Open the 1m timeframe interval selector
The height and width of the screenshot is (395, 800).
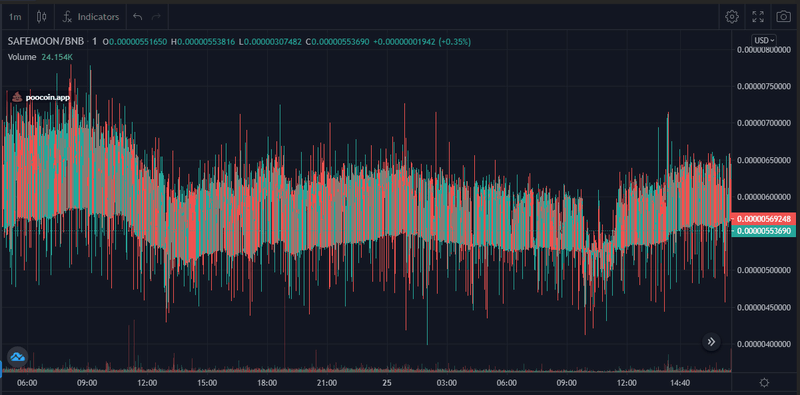[15, 17]
